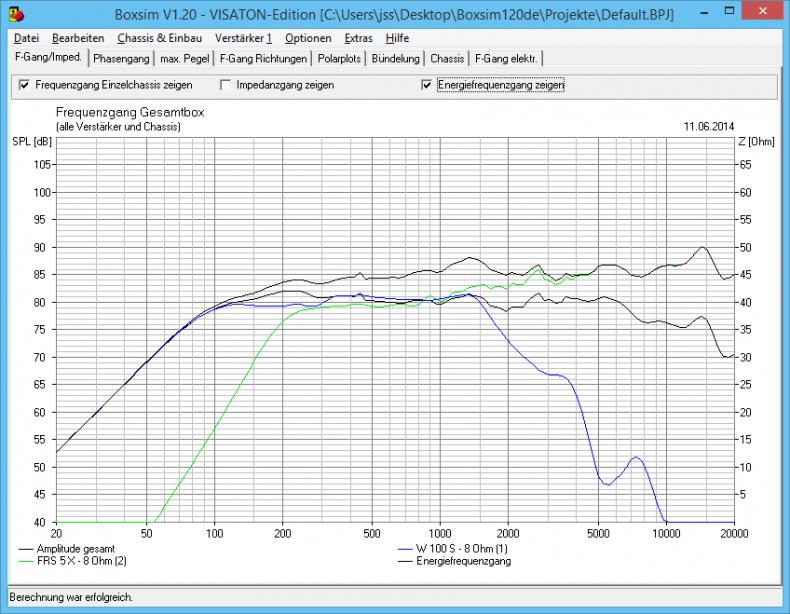
Task: Open the Datei menu
Action: pos(26,38)
